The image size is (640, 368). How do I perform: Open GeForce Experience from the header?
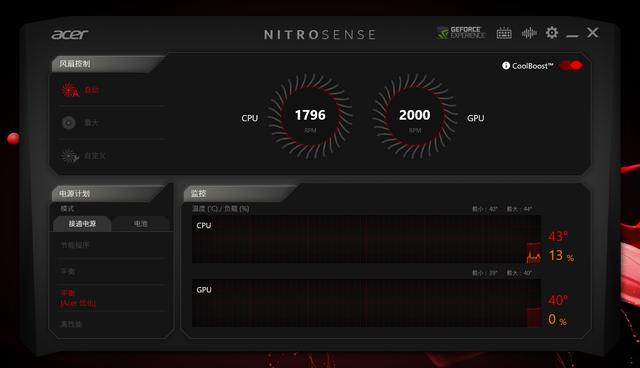(x=461, y=33)
